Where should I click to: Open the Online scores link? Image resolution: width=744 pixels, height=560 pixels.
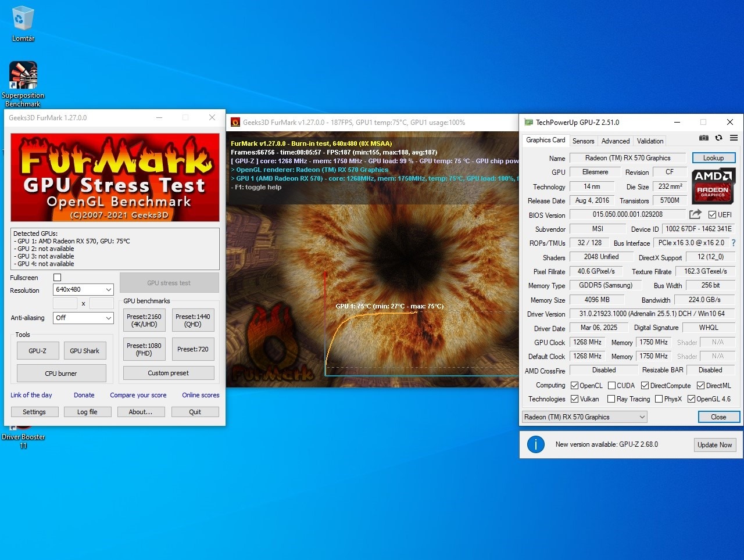click(201, 395)
